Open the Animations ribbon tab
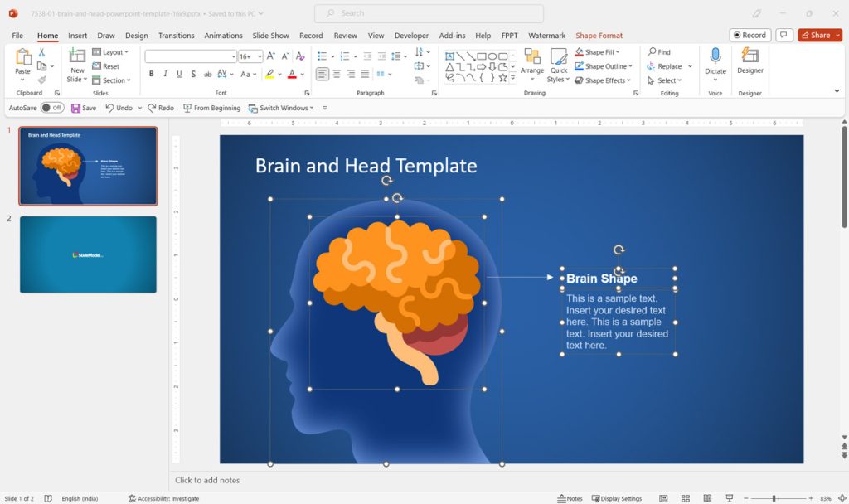The width and height of the screenshot is (849, 504). [223, 35]
